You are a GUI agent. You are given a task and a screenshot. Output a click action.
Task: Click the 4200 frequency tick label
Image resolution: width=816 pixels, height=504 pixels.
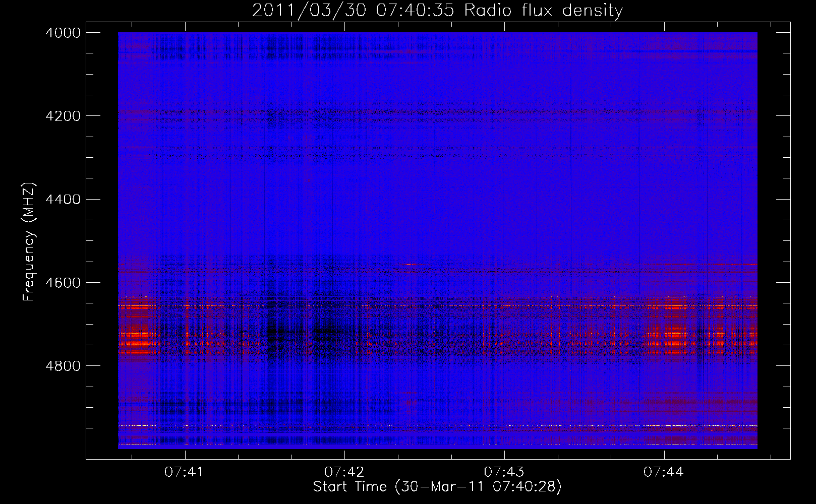tap(63, 116)
